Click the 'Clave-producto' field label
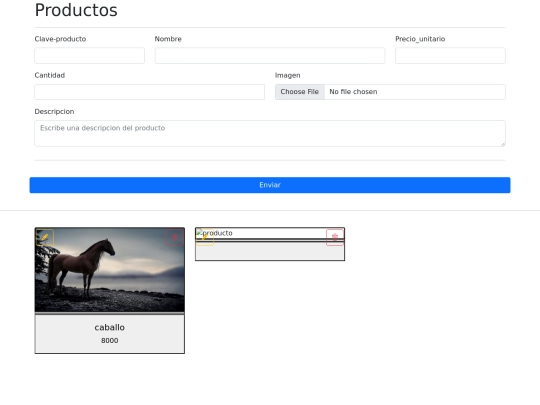The width and height of the screenshot is (540, 405). pos(60,39)
